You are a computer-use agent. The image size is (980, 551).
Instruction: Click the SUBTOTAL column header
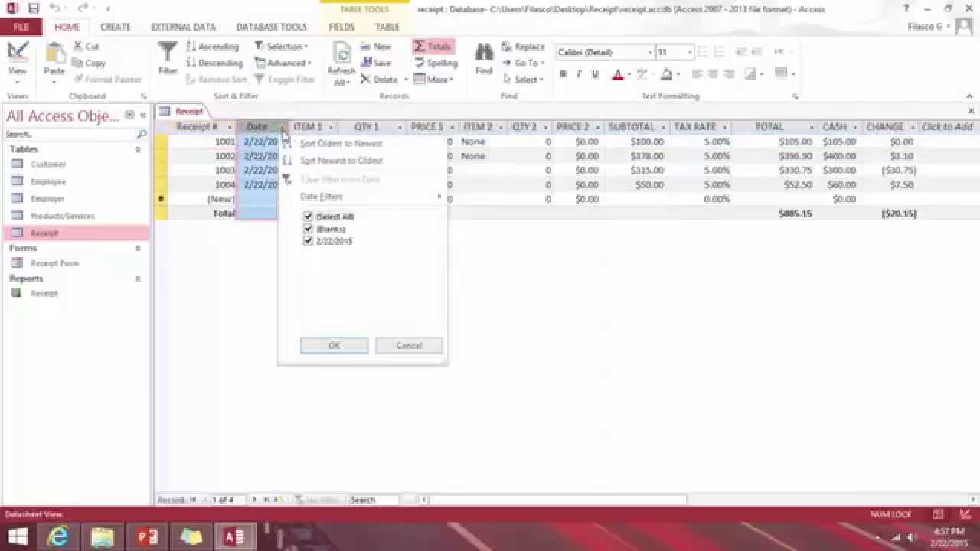point(636,127)
